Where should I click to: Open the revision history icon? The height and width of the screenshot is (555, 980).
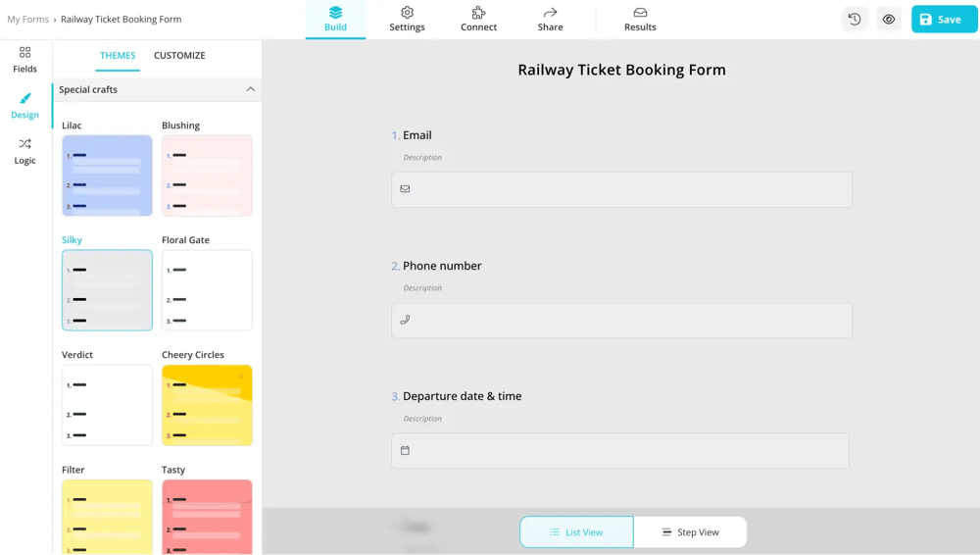855,20
